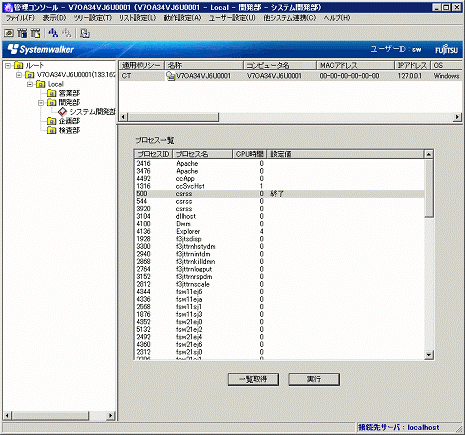The height and width of the screenshot is (435, 465).
Task: Click the application icon in the title bar
Action: [x=8, y=7]
